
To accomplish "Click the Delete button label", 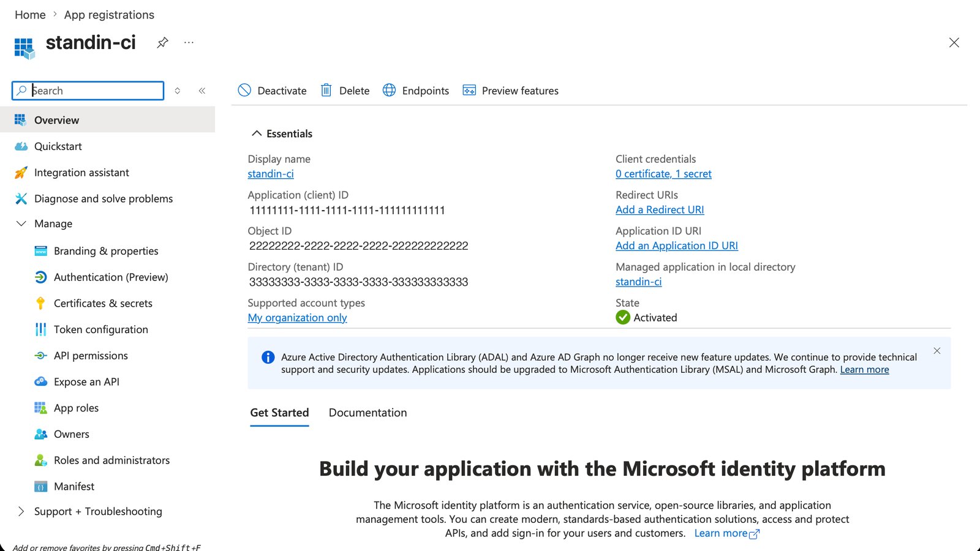I will [x=355, y=91].
